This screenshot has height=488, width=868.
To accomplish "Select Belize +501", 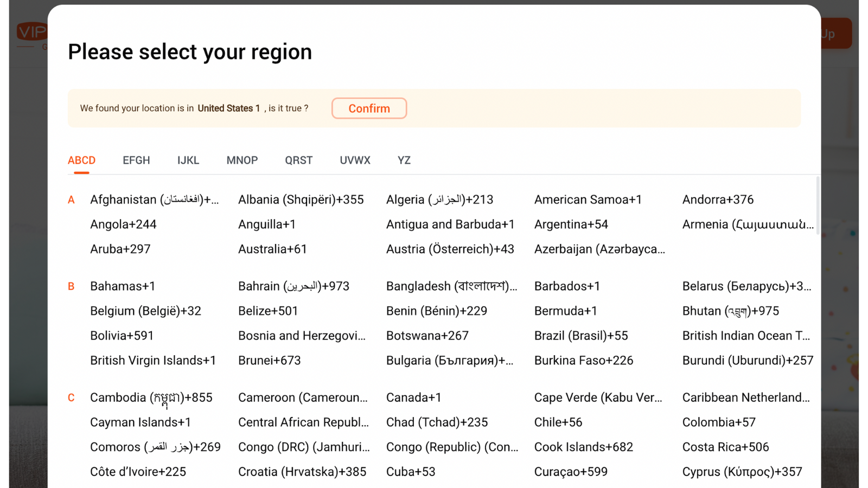I will click(x=268, y=311).
